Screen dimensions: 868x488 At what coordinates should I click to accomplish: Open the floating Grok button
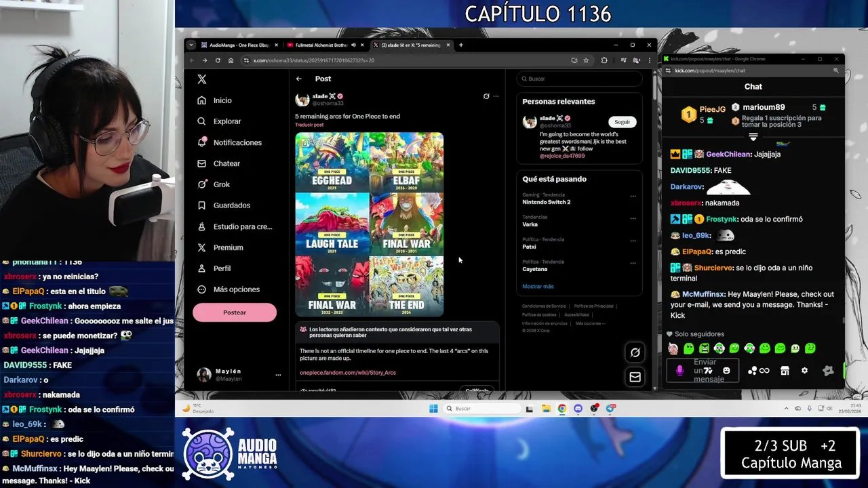tap(635, 352)
